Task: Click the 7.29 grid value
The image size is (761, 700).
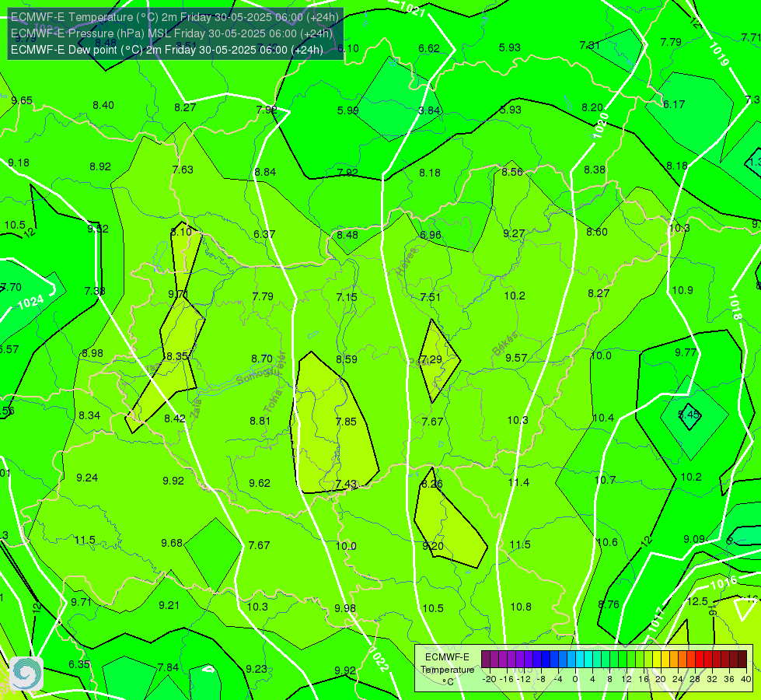Action: (x=431, y=359)
